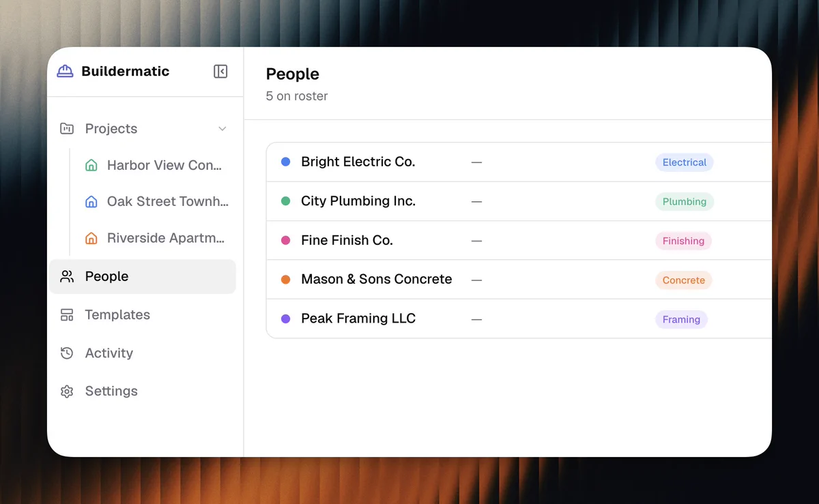The height and width of the screenshot is (504, 819).
Task: Click the Buildermatic app title
Action: (x=126, y=71)
